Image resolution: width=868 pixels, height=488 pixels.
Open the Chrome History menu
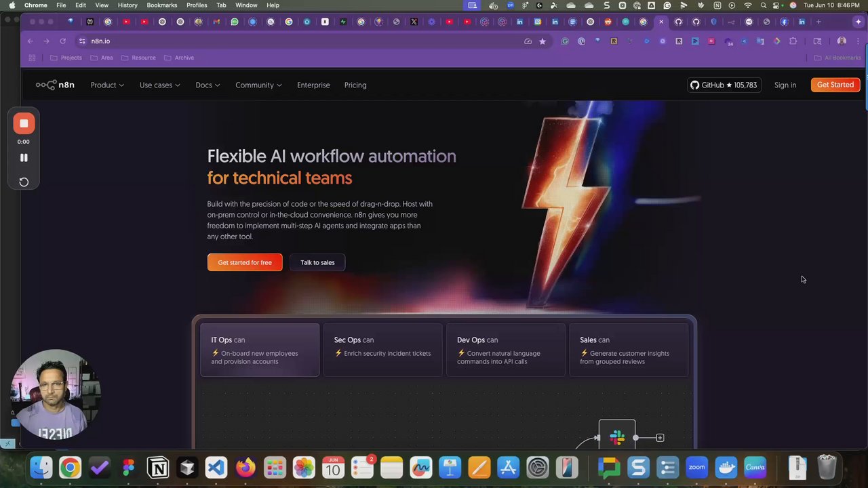coord(127,5)
